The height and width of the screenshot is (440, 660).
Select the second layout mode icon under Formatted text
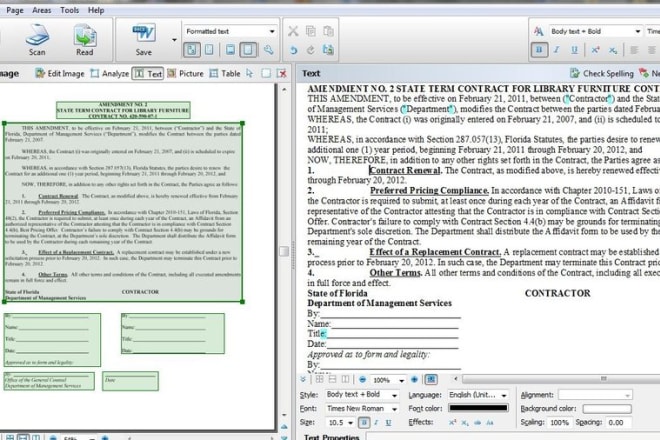pos(209,50)
